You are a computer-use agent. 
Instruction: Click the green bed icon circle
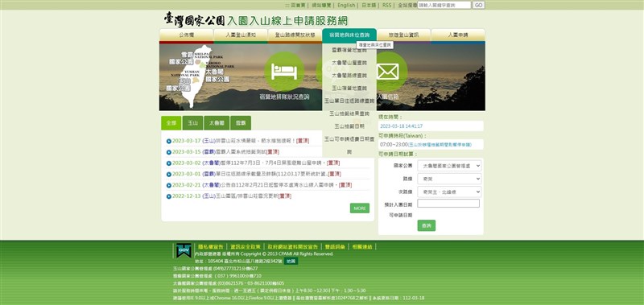pyautogui.click(x=284, y=72)
